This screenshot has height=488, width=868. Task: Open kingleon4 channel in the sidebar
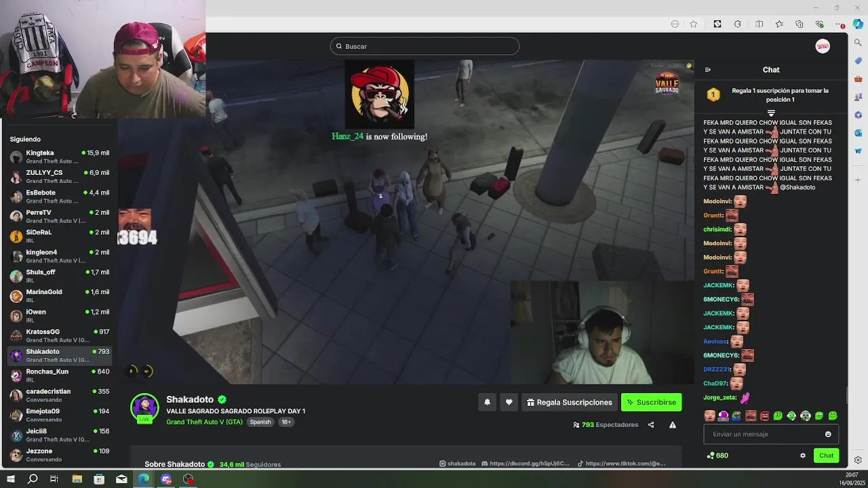click(60, 256)
